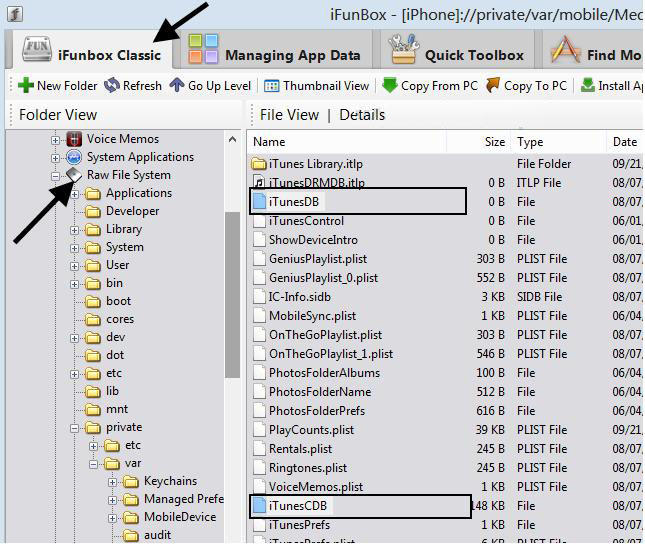Screen dimensions: 645x544
Task: Click the iTunesControl file icon
Action: [259, 221]
